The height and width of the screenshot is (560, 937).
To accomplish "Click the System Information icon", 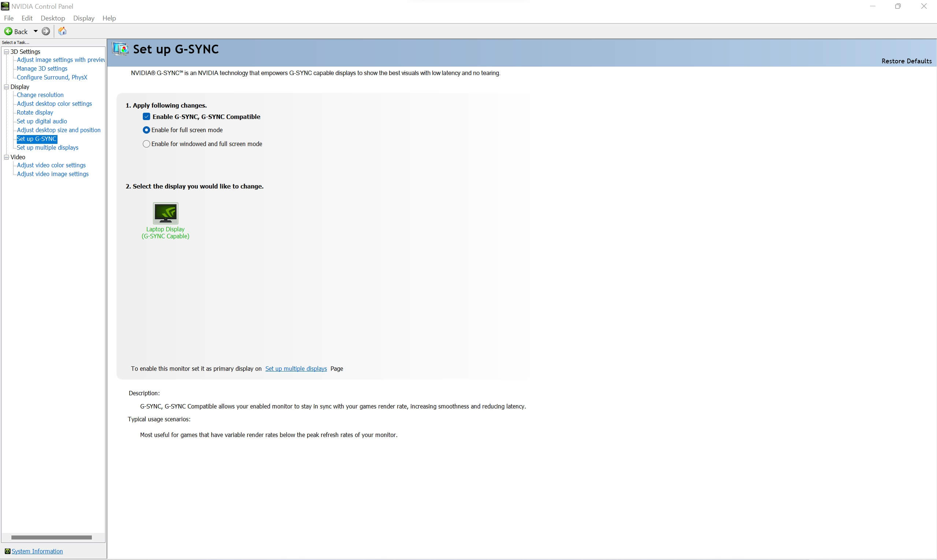I will pyautogui.click(x=7, y=551).
